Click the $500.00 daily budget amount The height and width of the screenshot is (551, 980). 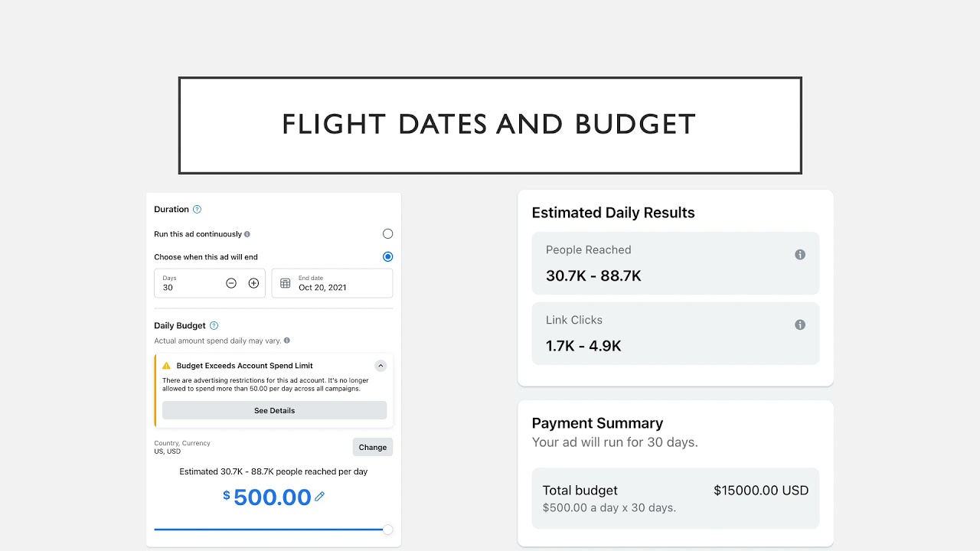272,497
